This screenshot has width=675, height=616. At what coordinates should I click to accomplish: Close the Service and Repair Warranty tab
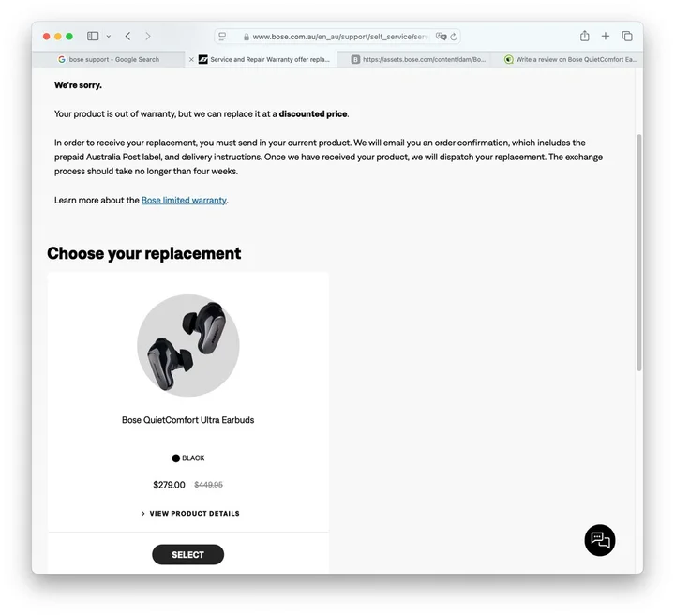point(192,59)
